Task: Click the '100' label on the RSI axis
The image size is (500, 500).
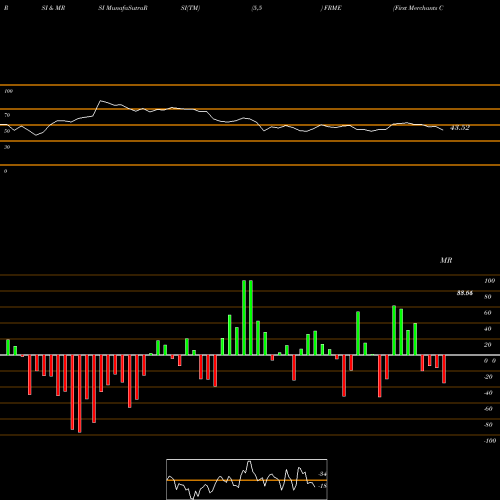Action: click(x=8, y=91)
